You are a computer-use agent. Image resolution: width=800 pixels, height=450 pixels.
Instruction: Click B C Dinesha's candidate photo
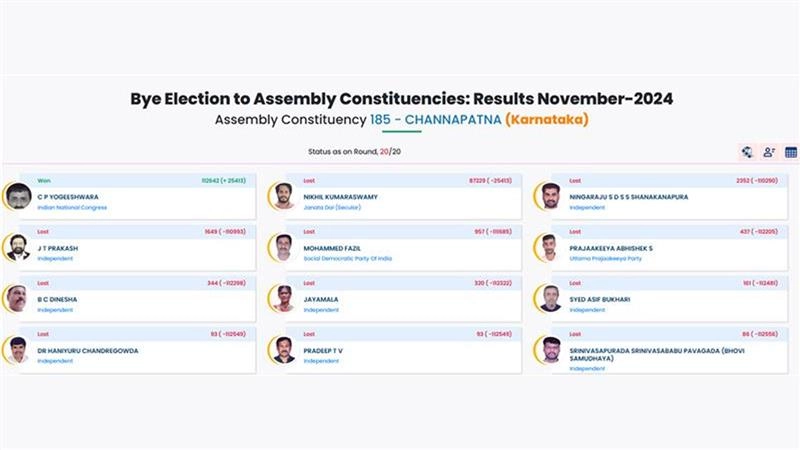click(17, 298)
